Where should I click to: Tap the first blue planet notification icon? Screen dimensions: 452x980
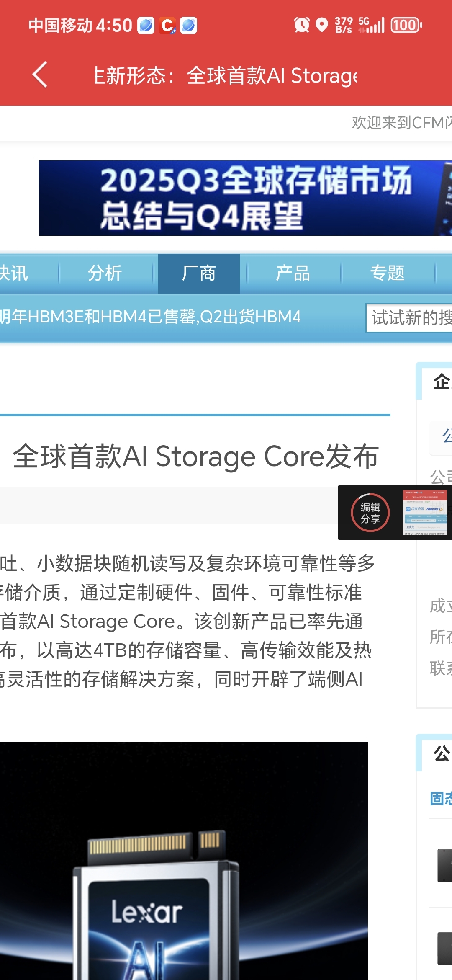[146, 26]
